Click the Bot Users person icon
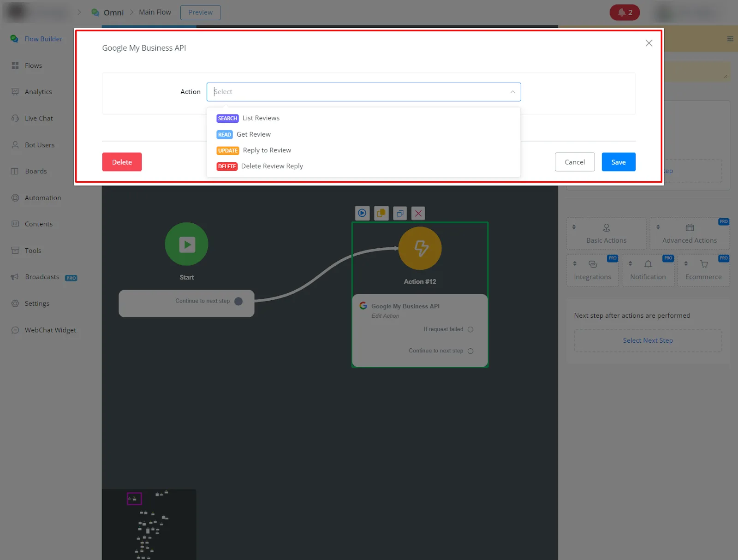Viewport: 738px width, 560px height. tap(15, 145)
